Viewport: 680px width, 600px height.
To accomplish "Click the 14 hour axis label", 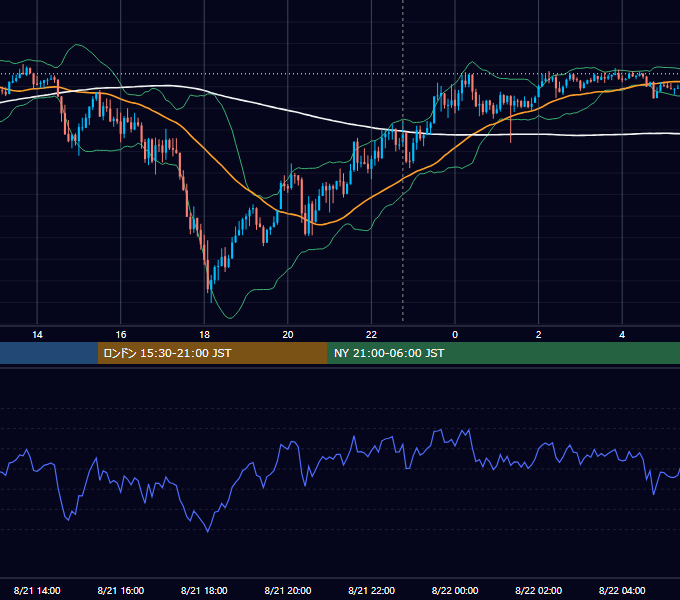I will coord(37,335).
